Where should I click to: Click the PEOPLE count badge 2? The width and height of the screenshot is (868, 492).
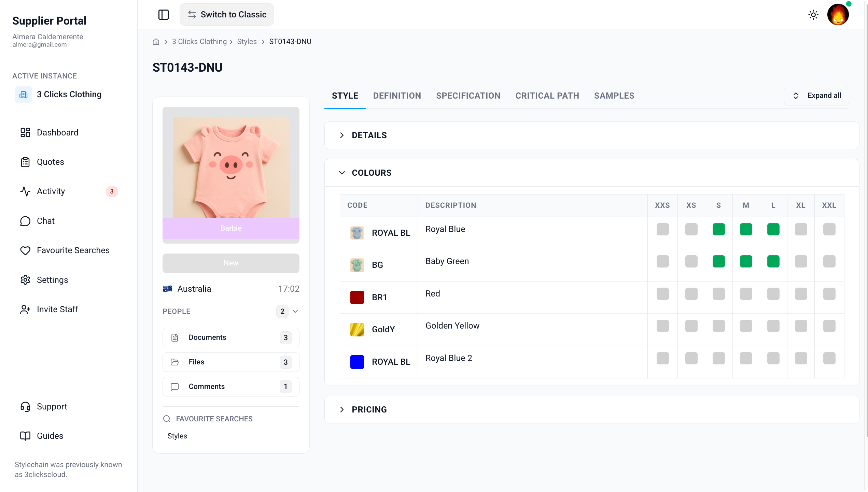[282, 311]
